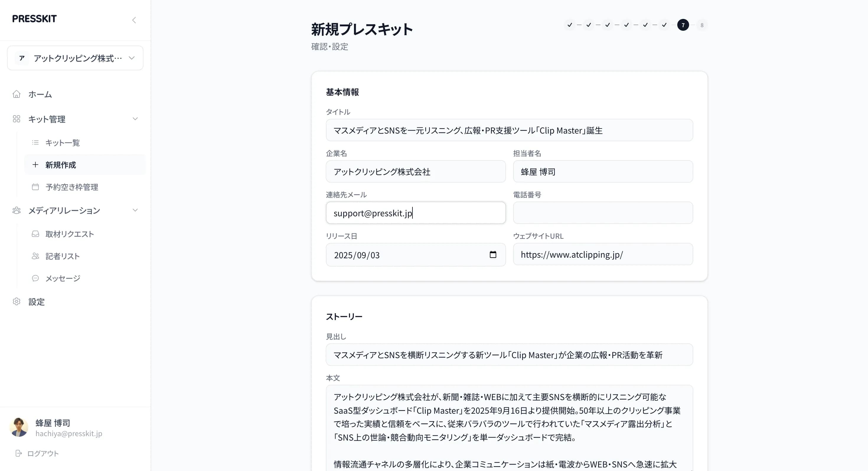Viewport: 868px width, 471px height.
Task: Click the 確認・設定 subtitle text
Action: [x=329, y=46]
